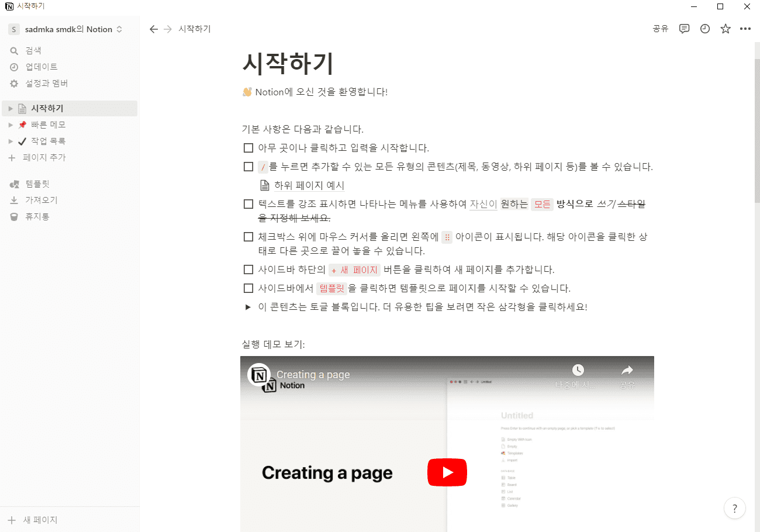Expand the toggle block at list bottom
This screenshot has width=760, height=532.
click(247, 306)
